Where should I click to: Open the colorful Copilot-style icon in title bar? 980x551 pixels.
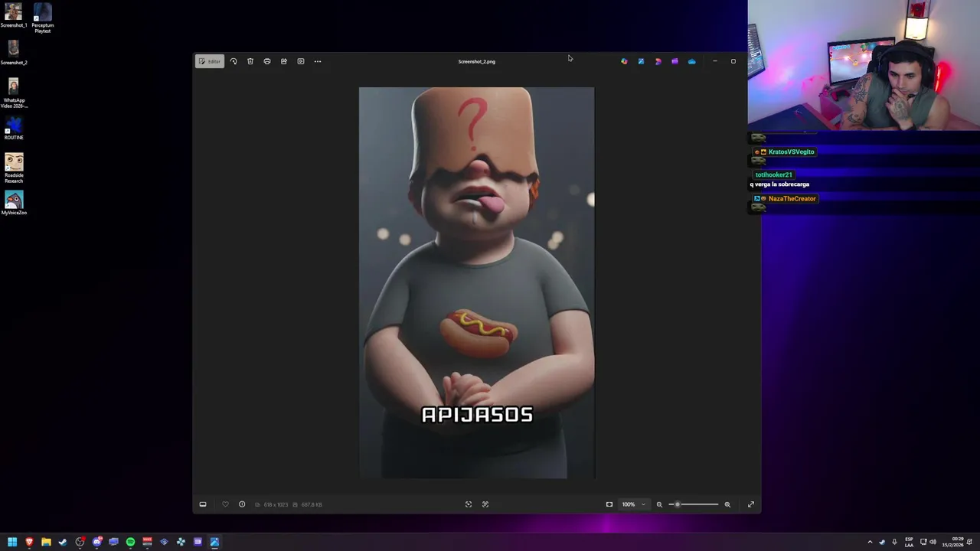[624, 61]
